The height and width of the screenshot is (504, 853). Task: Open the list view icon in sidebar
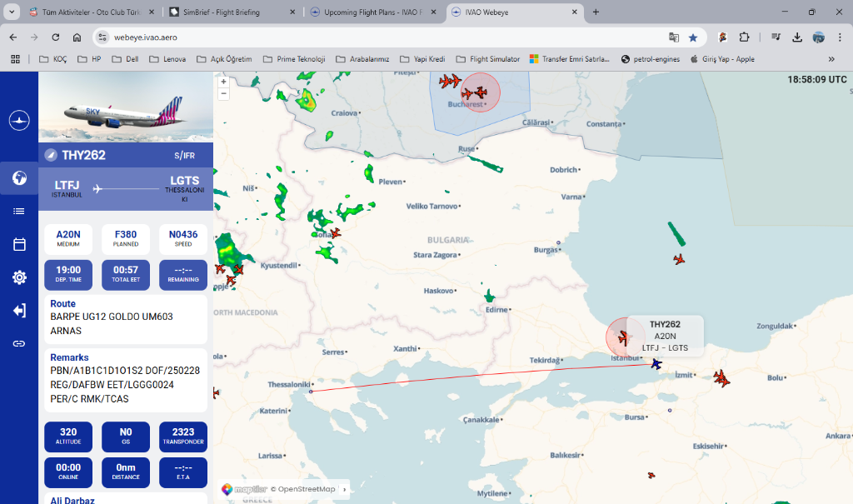19,212
